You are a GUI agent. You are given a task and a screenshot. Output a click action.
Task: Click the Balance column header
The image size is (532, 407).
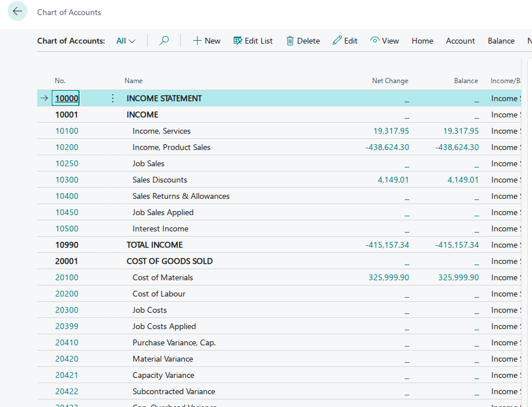point(466,81)
